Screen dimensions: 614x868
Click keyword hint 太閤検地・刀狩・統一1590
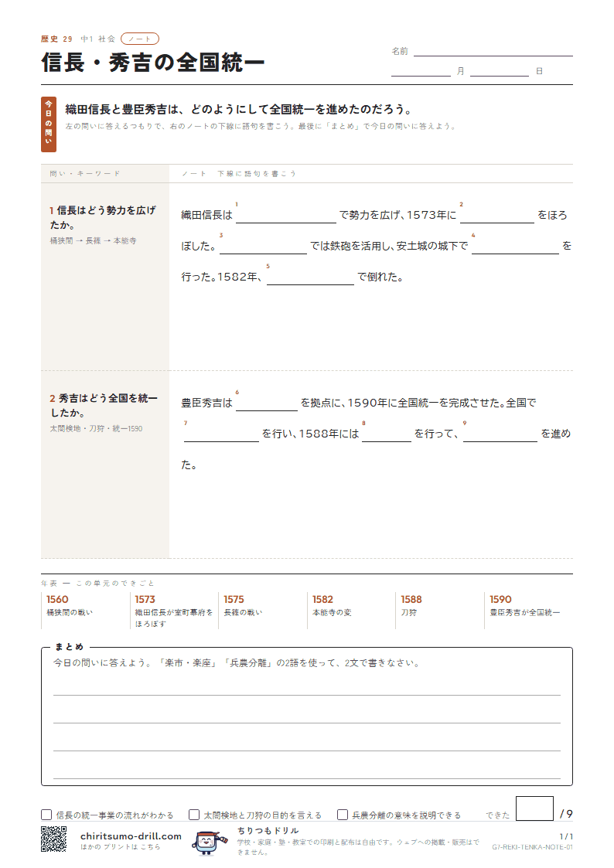[97, 428]
